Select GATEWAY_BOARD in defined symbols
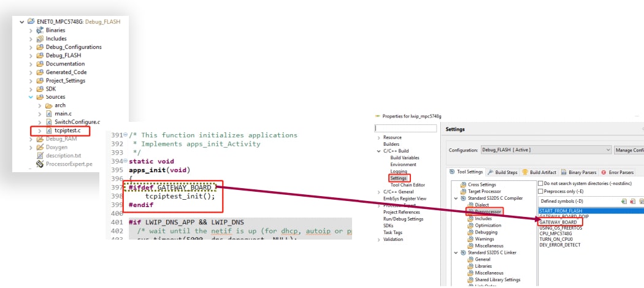 (x=558, y=222)
